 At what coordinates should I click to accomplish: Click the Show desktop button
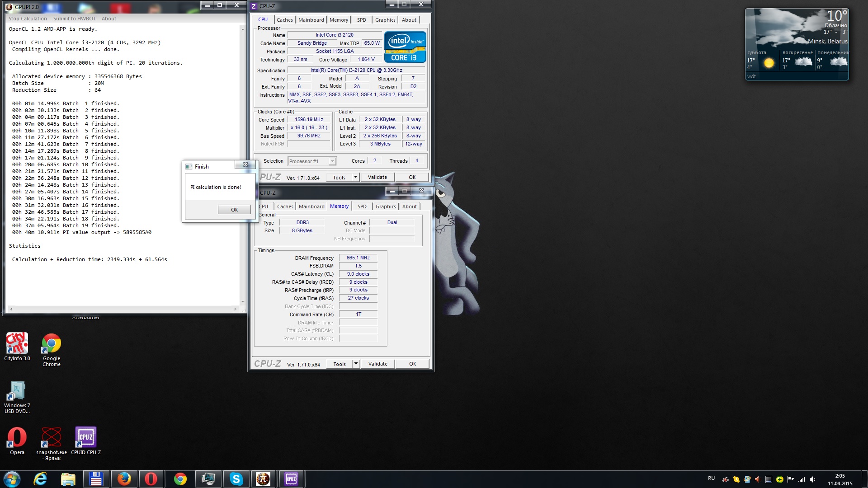pyautogui.click(x=864, y=479)
